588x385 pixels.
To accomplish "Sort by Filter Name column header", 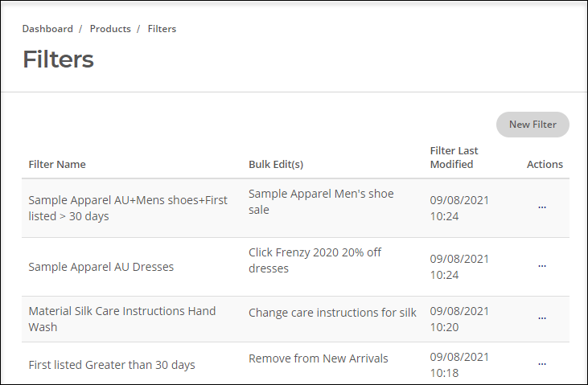I will click(57, 164).
